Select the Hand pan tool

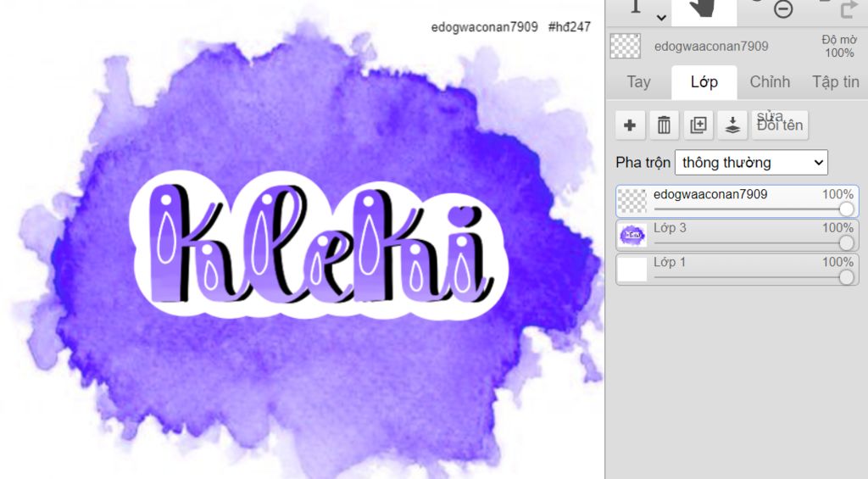[x=704, y=11]
